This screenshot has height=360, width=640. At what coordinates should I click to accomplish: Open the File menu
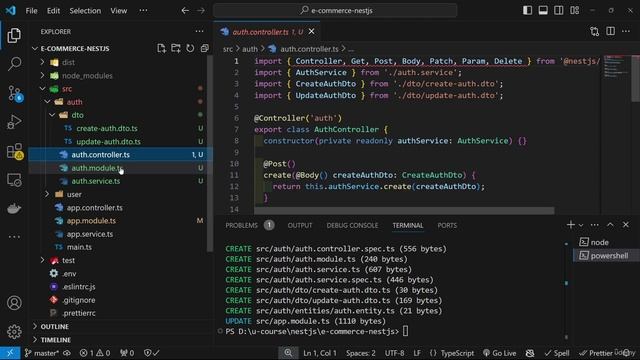(31, 11)
